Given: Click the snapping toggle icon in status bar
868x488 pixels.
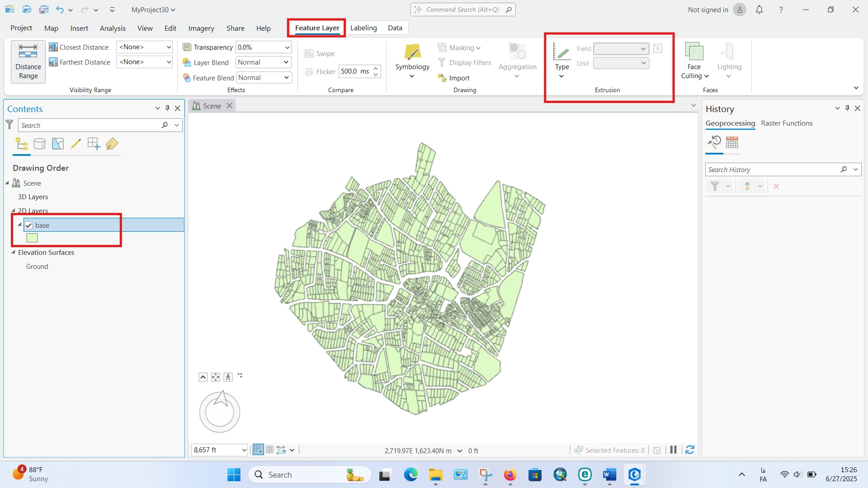Looking at the screenshot, I should click(258, 450).
